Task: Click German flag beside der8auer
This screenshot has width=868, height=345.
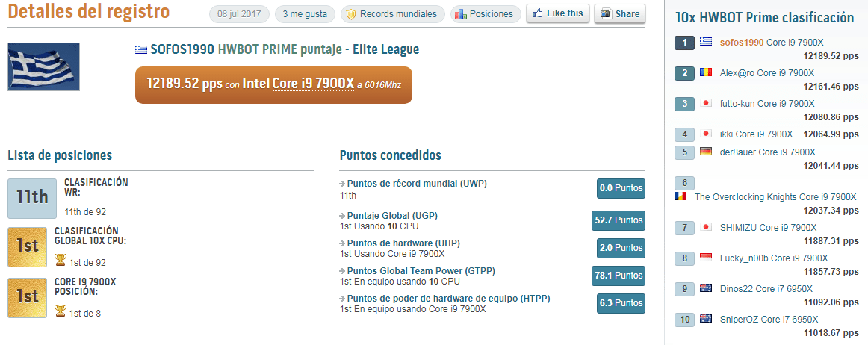Action: pos(706,151)
